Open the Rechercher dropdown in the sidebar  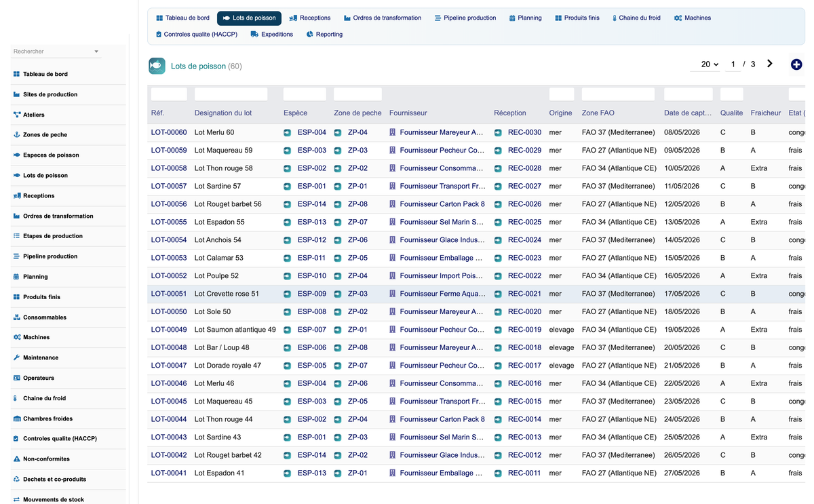tap(56, 52)
